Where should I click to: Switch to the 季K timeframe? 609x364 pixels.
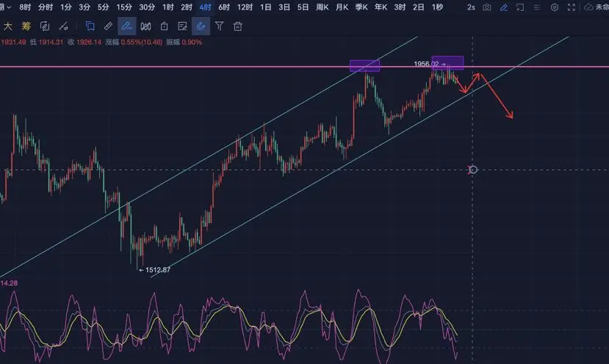361,7
